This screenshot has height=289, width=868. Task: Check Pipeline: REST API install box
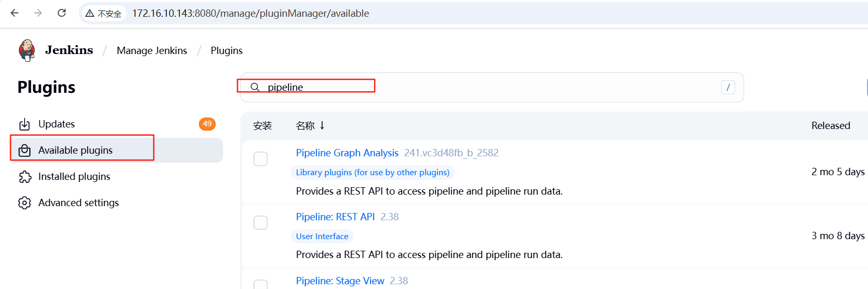click(x=261, y=223)
